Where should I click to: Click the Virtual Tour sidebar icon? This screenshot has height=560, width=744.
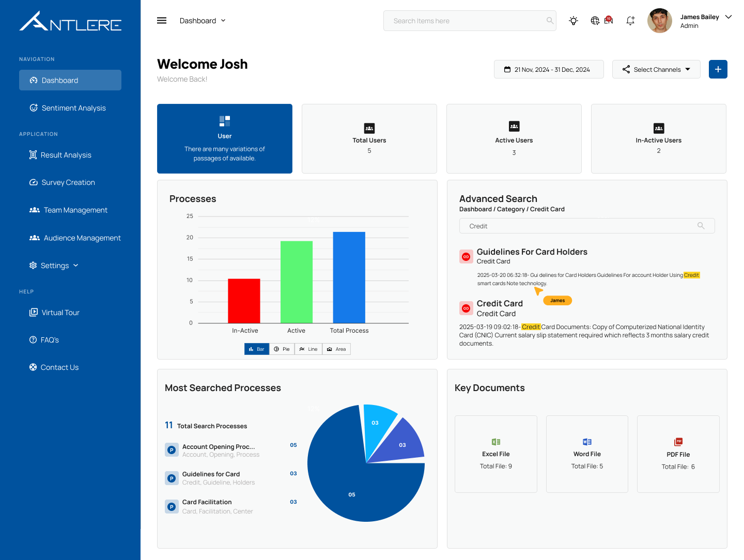[34, 312]
